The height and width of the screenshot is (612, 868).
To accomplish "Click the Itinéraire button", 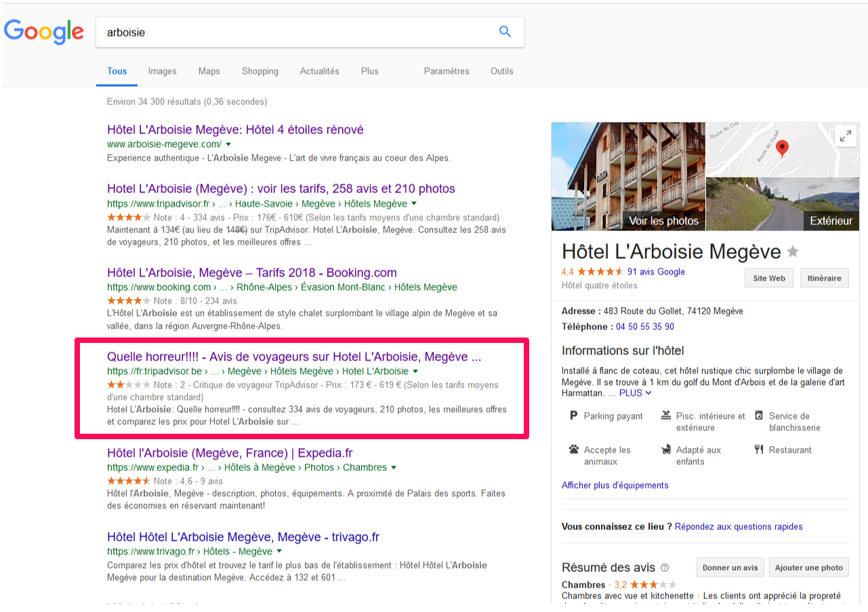I will (x=825, y=279).
